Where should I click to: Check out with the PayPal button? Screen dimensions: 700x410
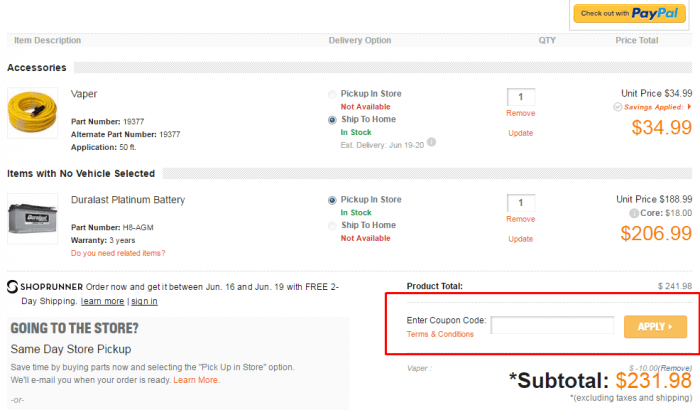tap(629, 13)
